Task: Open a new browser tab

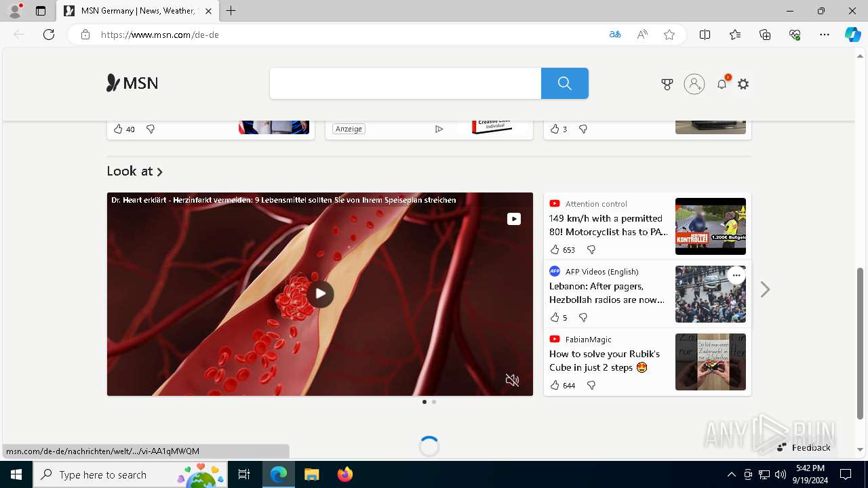Action: 231,11
